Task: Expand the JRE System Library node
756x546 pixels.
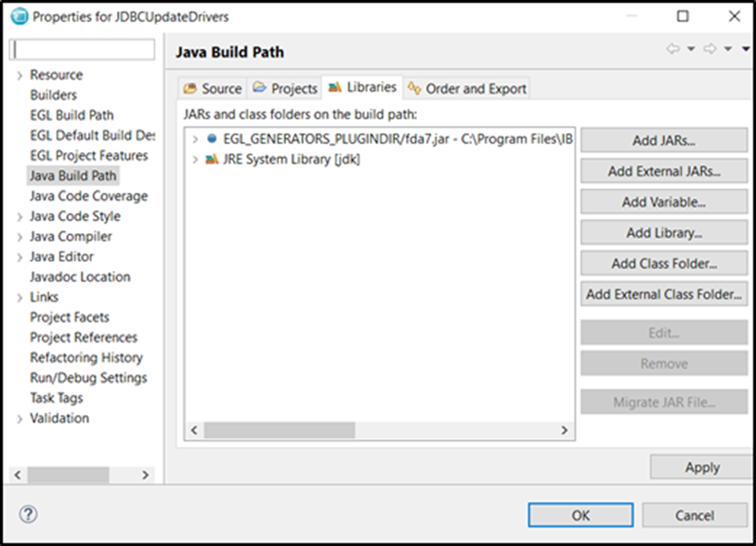Action: tap(195, 160)
